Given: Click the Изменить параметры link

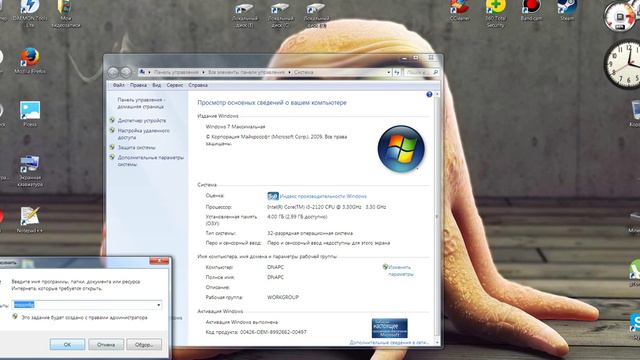Looking at the screenshot, I should [x=400, y=271].
